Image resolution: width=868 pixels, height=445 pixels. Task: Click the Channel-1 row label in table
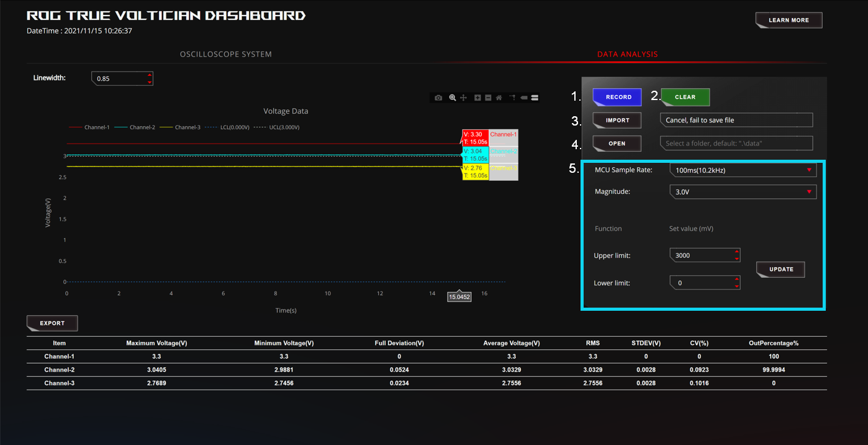point(60,357)
